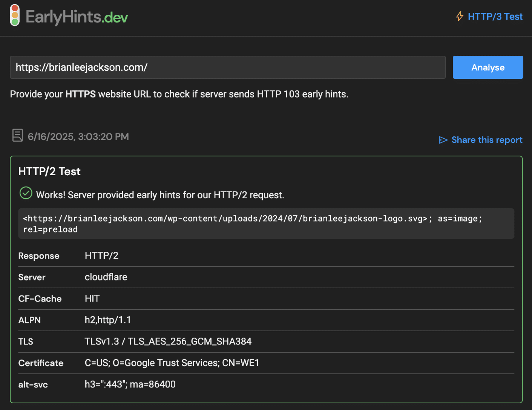This screenshot has height=410, width=532.
Task: Click inside the website URL input field
Action: pyautogui.click(x=226, y=67)
